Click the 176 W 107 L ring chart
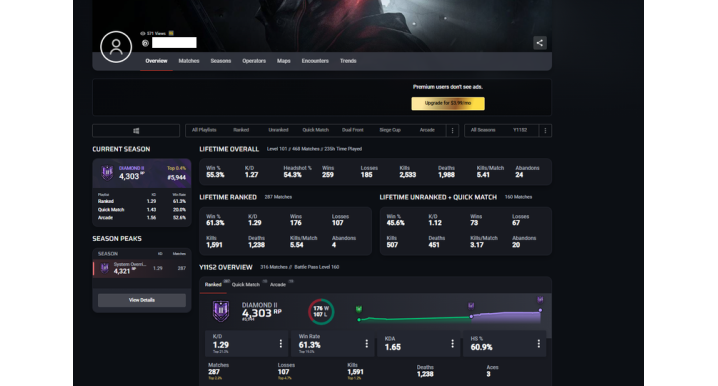The width and height of the screenshot is (718, 386). (321, 311)
